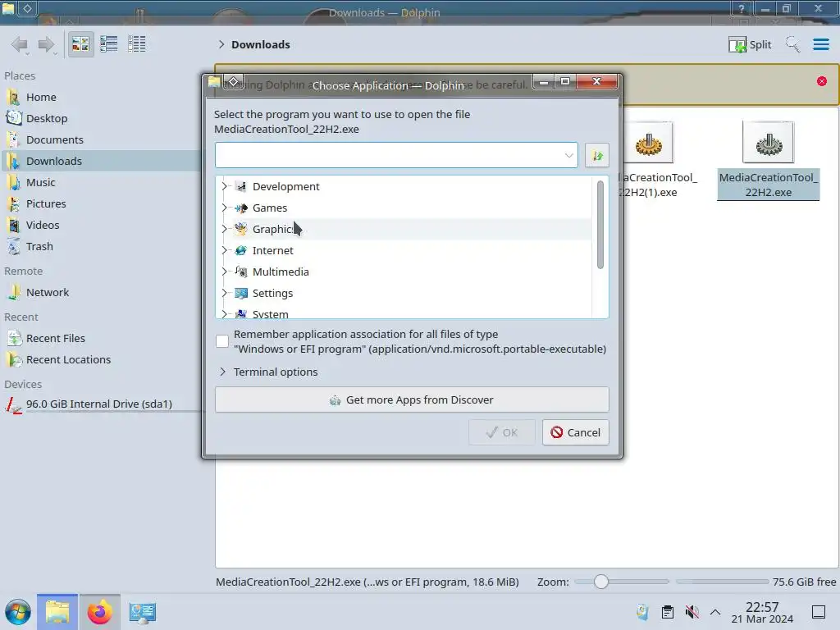This screenshot has height=630, width=840.
Task: Click the Dolphin file manager taskbar icon
Action: coord(57,612)
